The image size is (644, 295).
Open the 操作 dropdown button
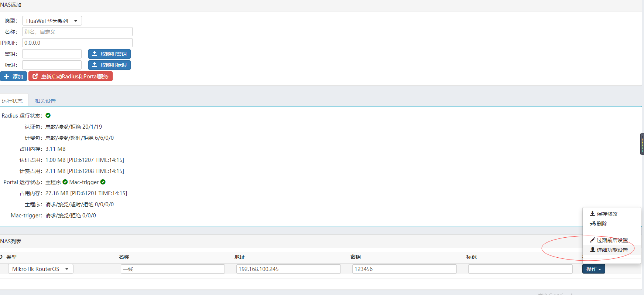point(593,269)
